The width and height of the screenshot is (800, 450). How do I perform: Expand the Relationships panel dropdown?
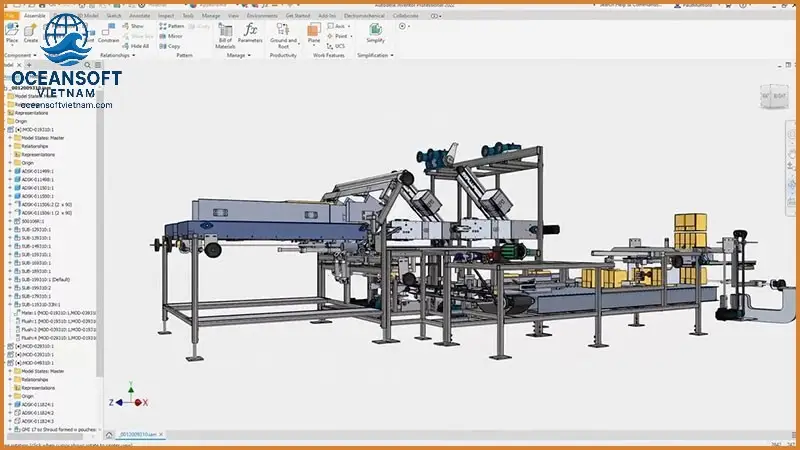pyautogui.click(x=134, y=55)
